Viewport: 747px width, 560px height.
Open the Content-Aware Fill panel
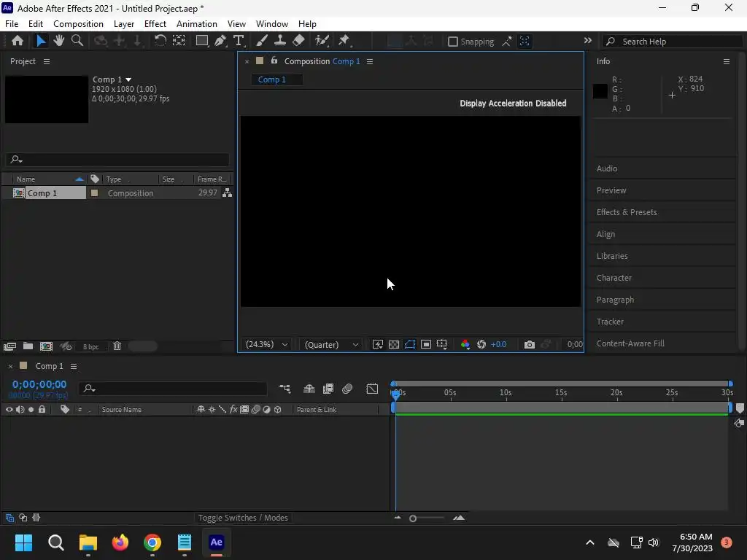click(630, 343)
